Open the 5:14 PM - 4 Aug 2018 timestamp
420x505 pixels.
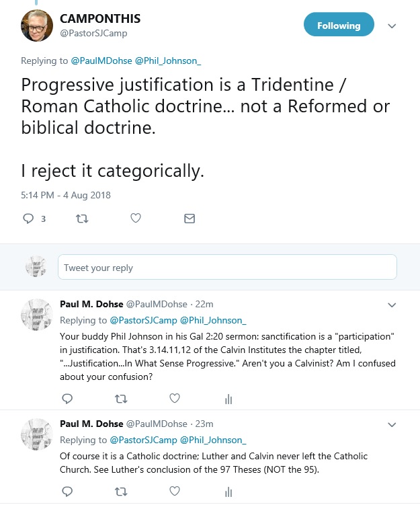click(66, 195)
